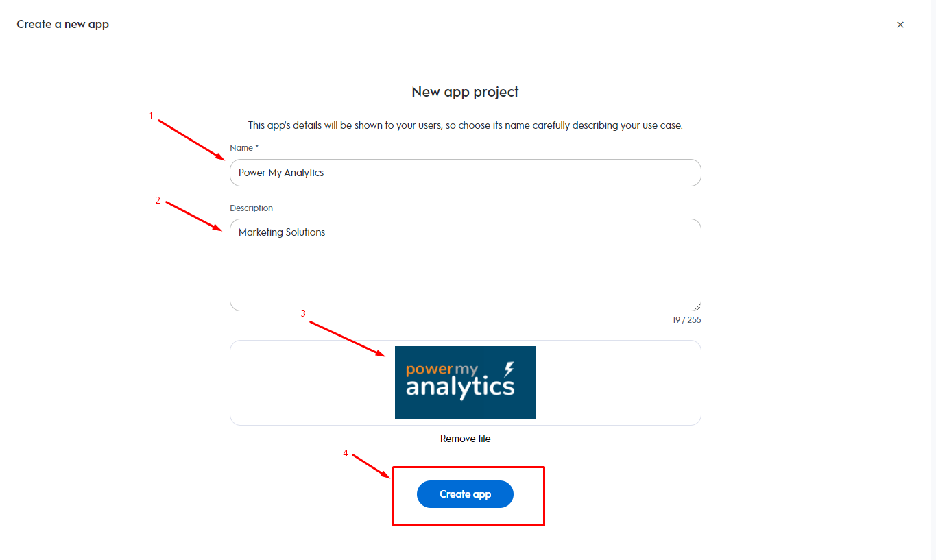Click the 19 / 255 character counter
Image resolution: width=936 pixels, height=560 pixels.
686,320
